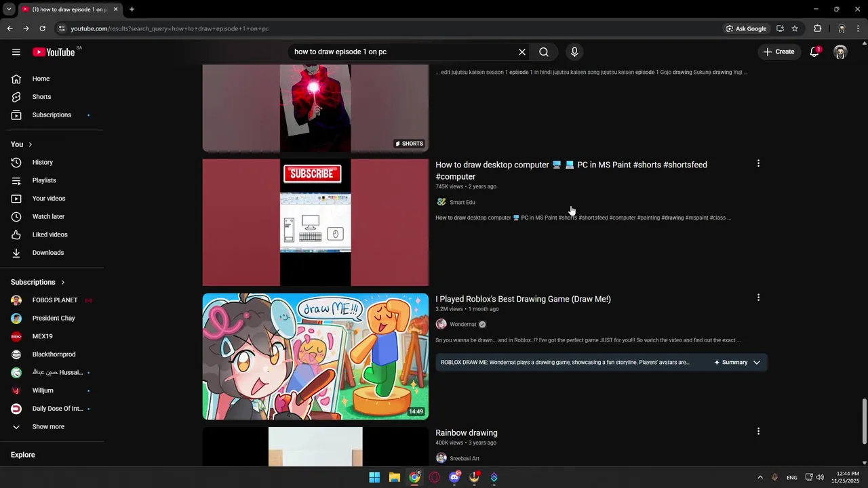Bookmark this page with the star icon
Screen dimensions: 868x488
click(795, 28)
